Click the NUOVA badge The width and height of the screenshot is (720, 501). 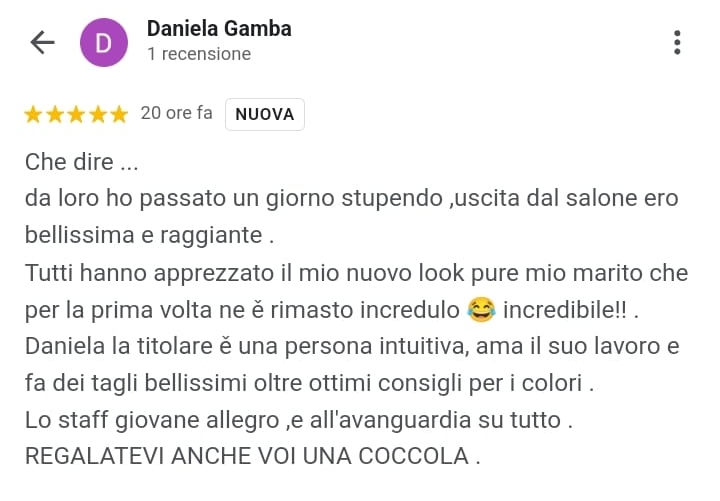[x=264, y=114]
